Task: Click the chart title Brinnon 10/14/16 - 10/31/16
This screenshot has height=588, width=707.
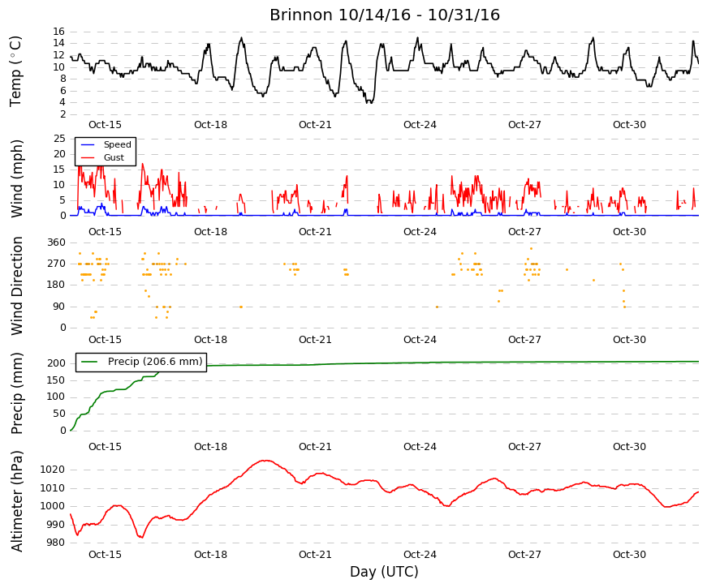Action: click(385, 15)
